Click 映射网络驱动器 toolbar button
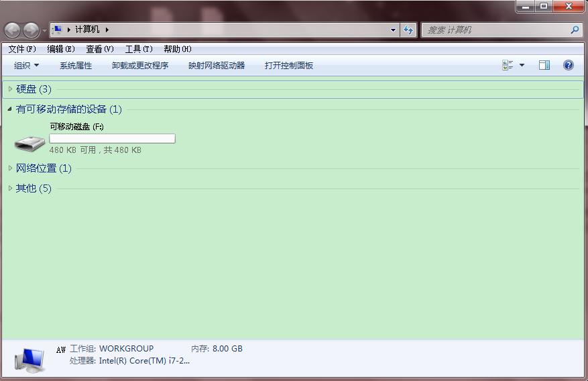This screenshot has width=588, height=381. (x=217, y=66)
